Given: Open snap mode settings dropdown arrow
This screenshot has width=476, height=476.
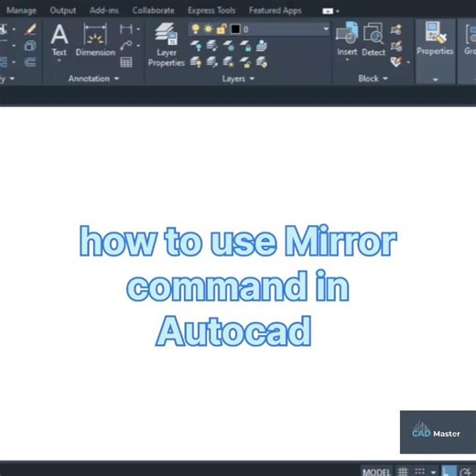Looking at the screenshot, I should click(433, 471).
